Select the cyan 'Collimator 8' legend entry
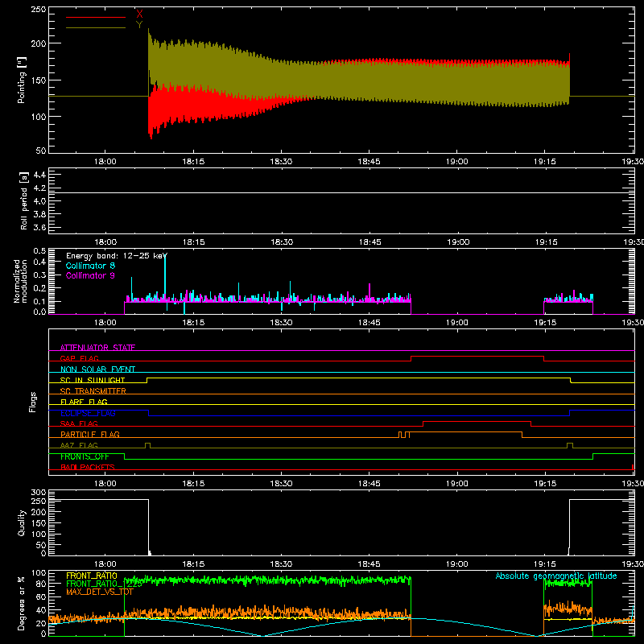 tap(90, 266)
